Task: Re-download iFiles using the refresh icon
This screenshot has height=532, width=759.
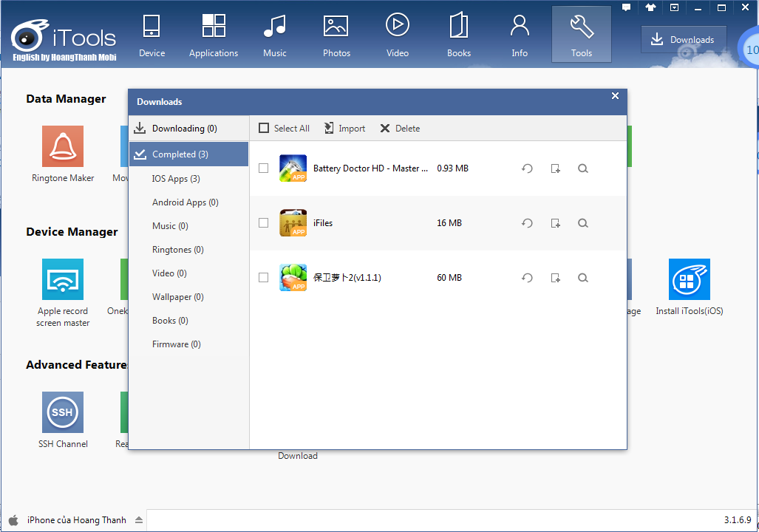Action: pyautogui.click(x=527, y=223)
